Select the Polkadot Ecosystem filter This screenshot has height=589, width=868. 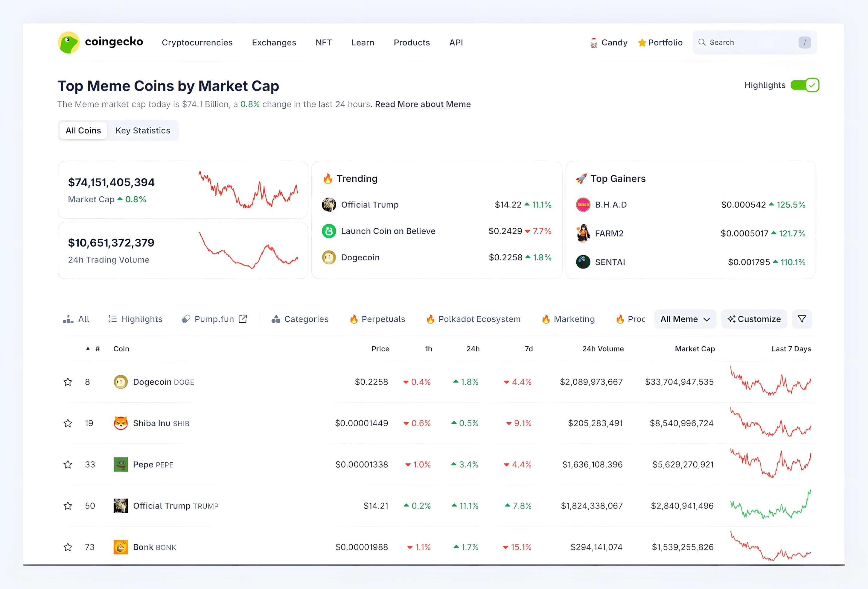(x=473, y=319)
